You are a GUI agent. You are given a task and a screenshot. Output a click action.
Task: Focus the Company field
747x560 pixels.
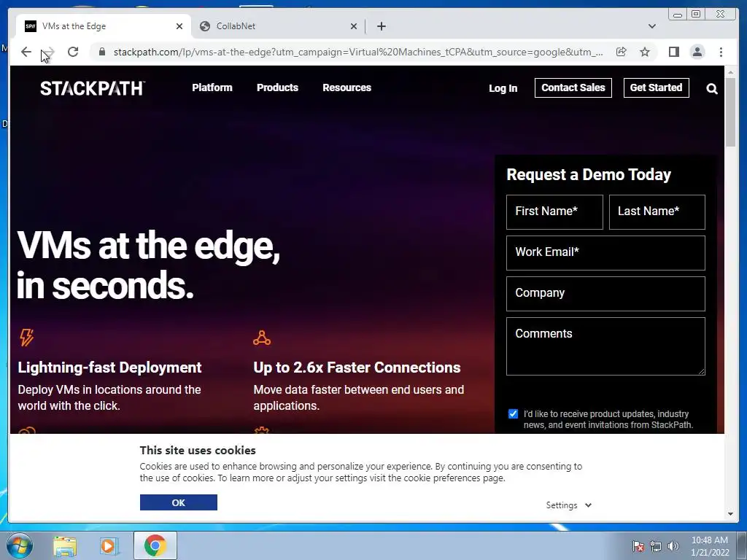pos(605,294)
